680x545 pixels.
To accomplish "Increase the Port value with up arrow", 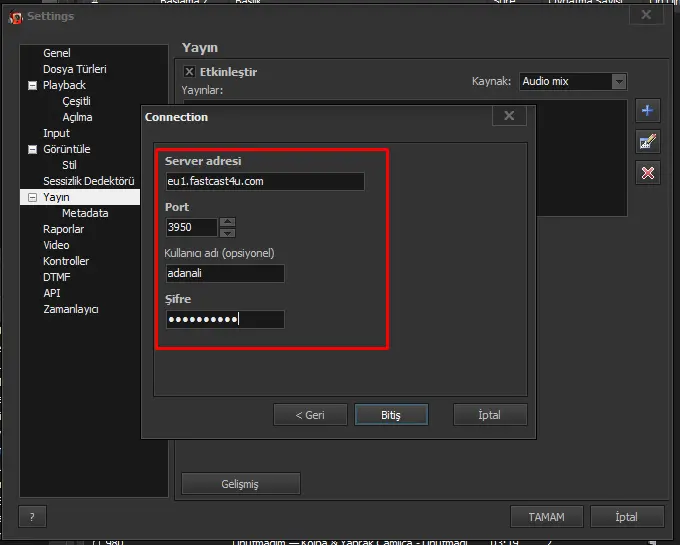I will (227, 222).
